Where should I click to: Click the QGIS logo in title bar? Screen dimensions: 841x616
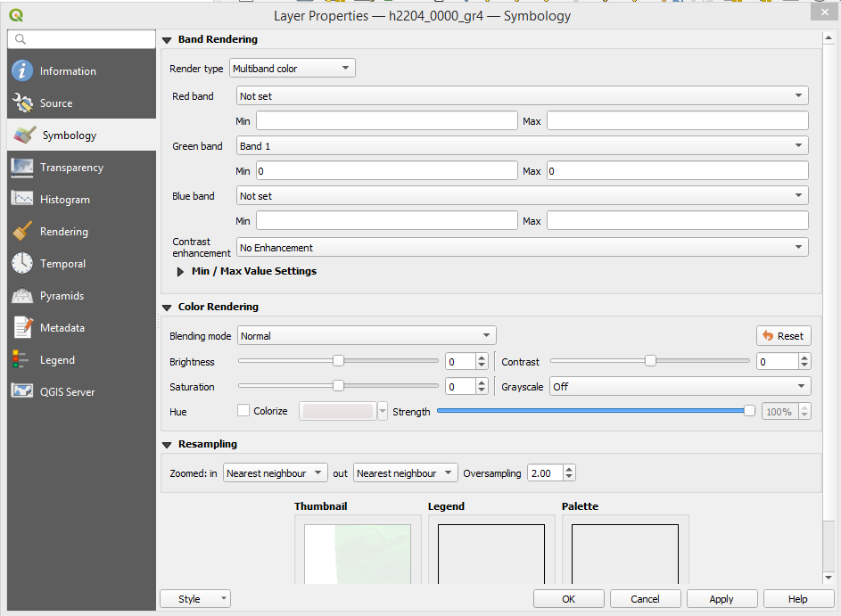click(16, 15)
